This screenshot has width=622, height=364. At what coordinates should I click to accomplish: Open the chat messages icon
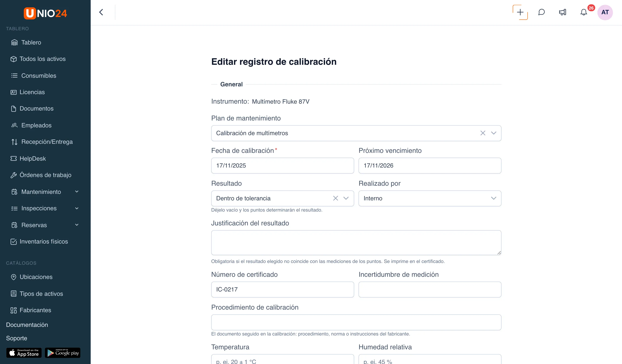click(x=541, y=12)
